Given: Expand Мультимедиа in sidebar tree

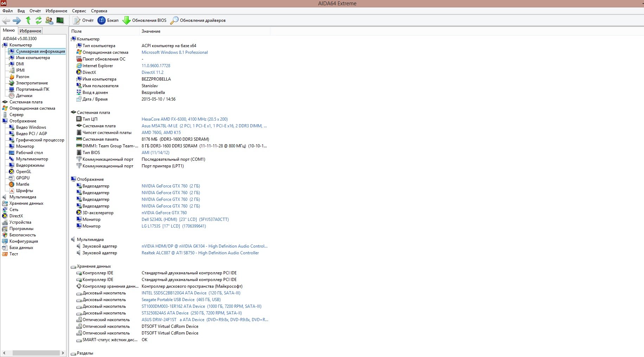Looking at the screenshot, I should [22, 197].
